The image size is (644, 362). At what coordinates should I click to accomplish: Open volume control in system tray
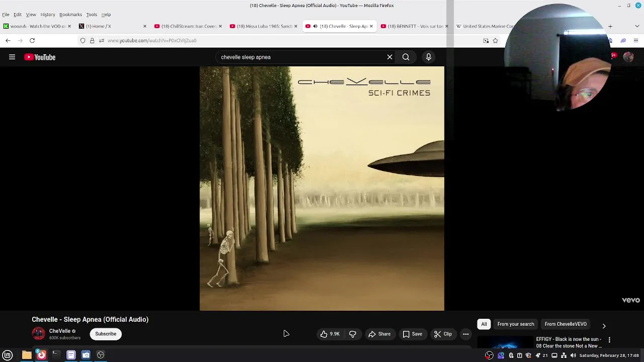click(x=573, y=355)
